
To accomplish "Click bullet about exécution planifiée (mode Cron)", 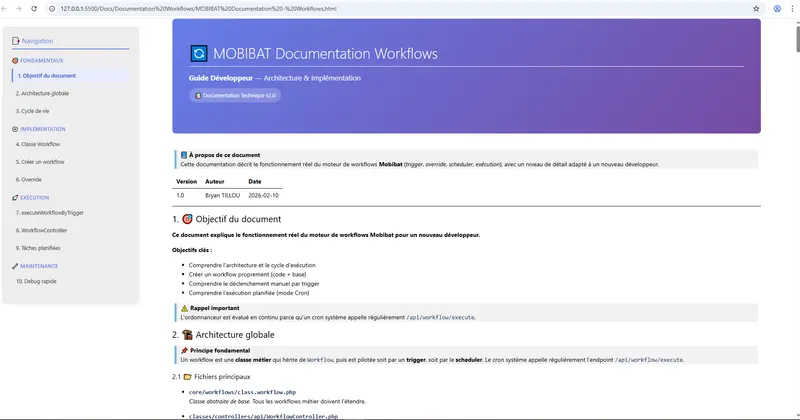I will (249, 293).
